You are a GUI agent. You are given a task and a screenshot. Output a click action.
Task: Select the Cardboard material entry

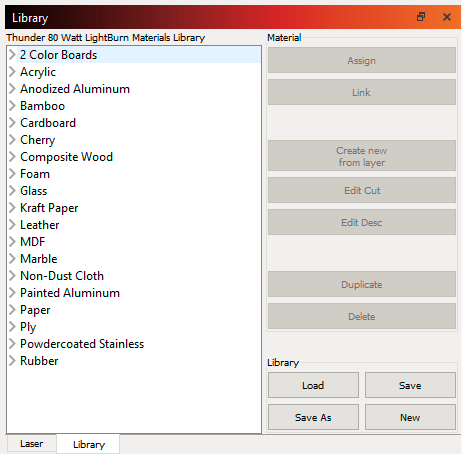(x=48, y=123)
